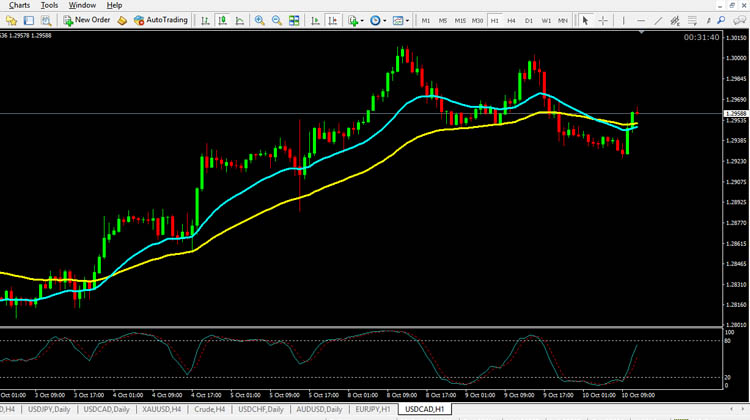
Task: Open the search magnifier icon
Action: point(721,21)
